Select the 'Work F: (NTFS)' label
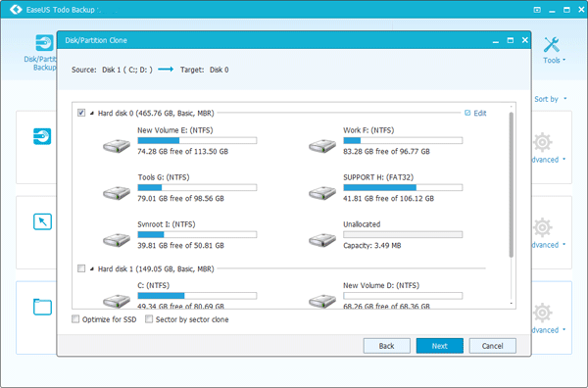588x388 pixels. (368, 130)
